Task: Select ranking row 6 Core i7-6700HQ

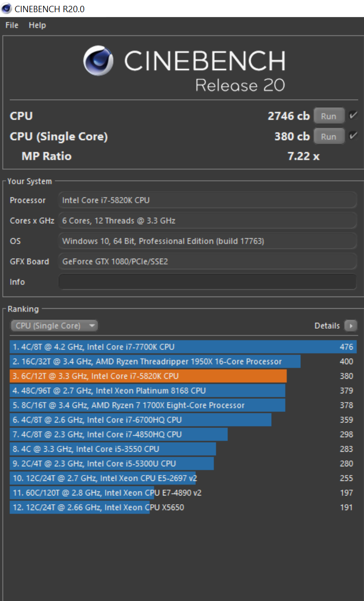Action: (x=183, y=420)
